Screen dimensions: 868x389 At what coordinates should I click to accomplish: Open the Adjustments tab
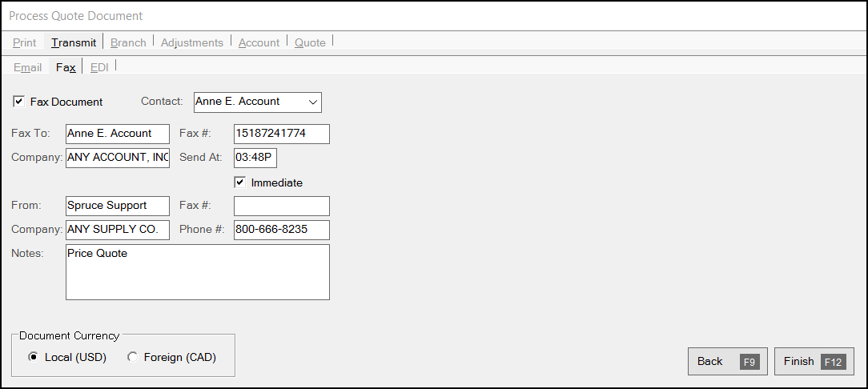(x=192, y=42)
